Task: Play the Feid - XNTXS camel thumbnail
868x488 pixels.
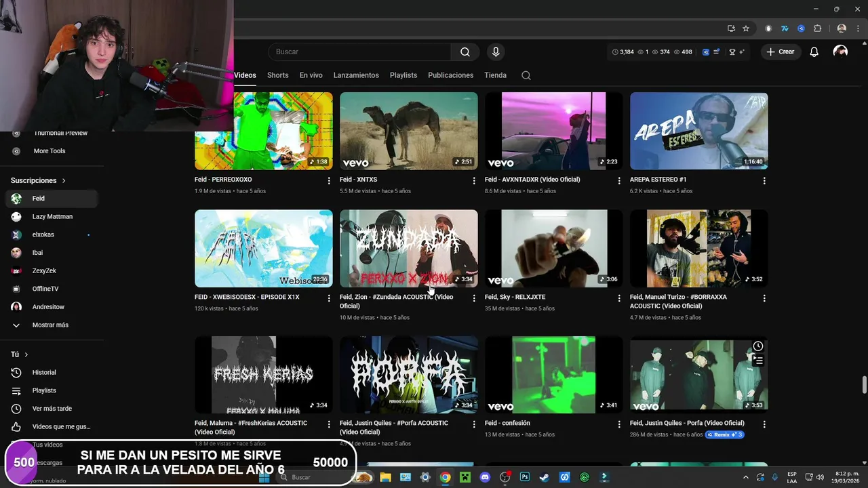Action: click(x=409, y=131)
